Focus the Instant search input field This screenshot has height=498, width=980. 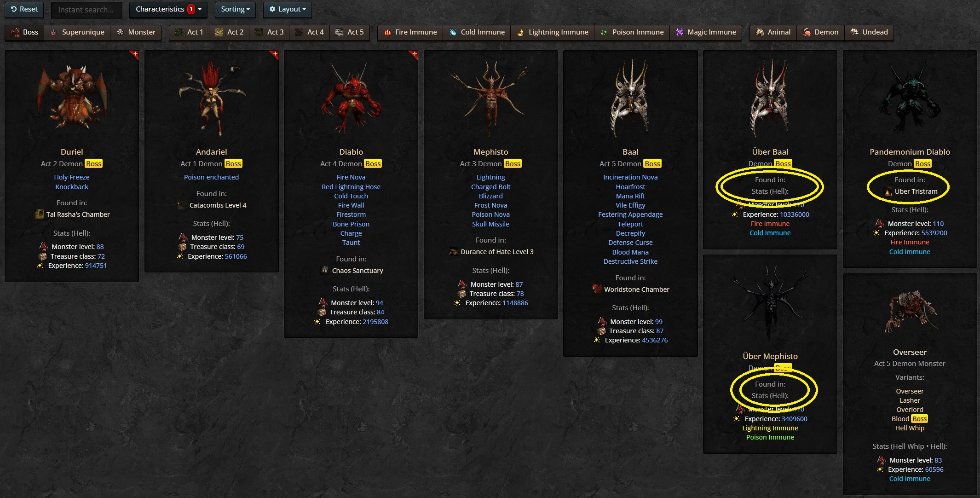click(x=86, y=10)
